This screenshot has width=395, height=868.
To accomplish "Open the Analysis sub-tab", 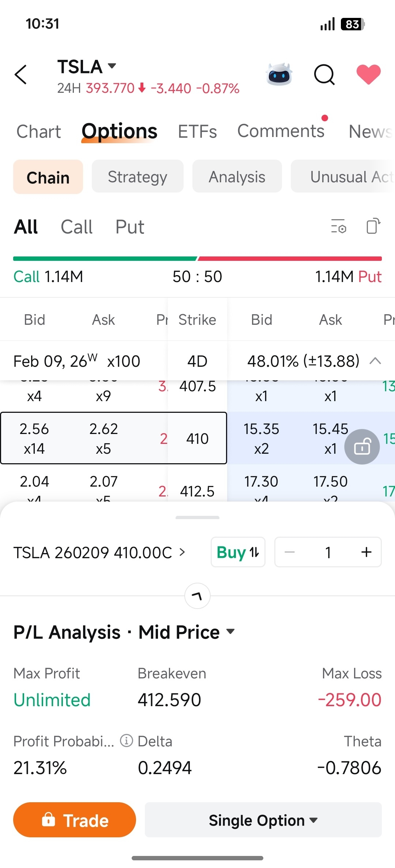I will 237,176.
